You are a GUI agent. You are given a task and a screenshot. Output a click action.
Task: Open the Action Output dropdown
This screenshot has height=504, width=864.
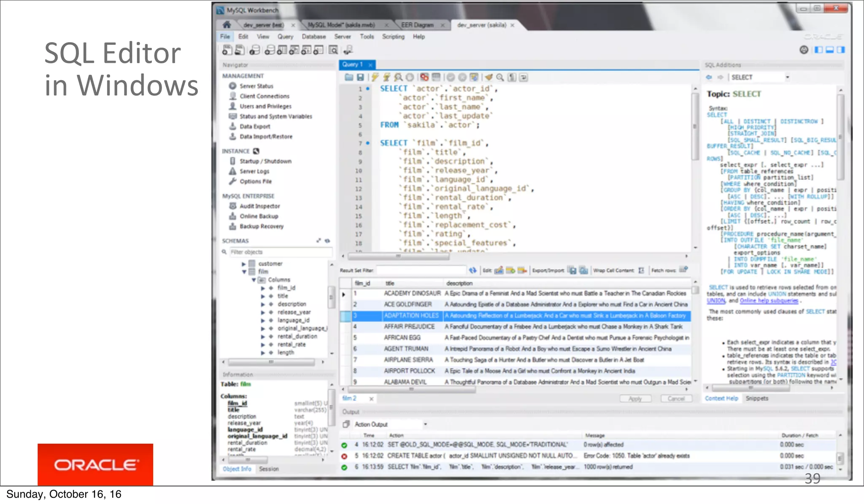(x=425, y=424)
